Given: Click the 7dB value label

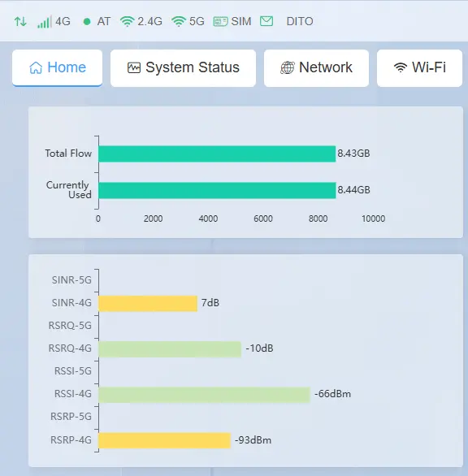Looking at the screenshot, I should tap(210, 303).
